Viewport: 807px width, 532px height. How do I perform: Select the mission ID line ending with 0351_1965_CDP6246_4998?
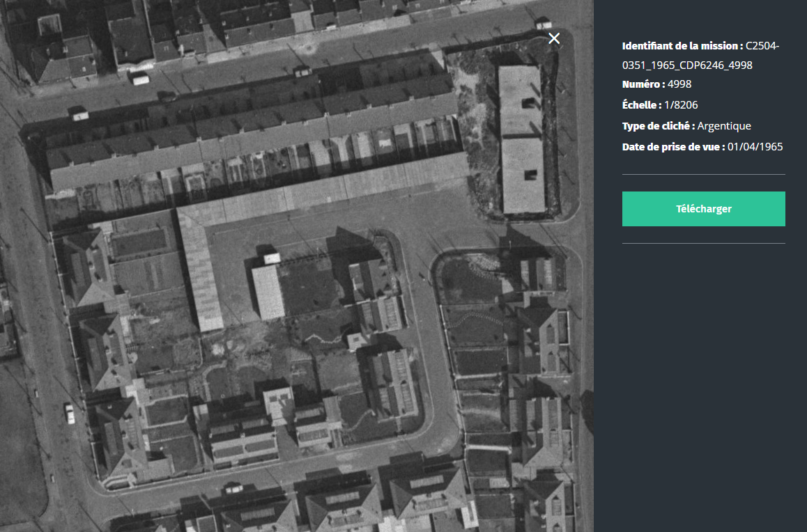tap(687, 65)
